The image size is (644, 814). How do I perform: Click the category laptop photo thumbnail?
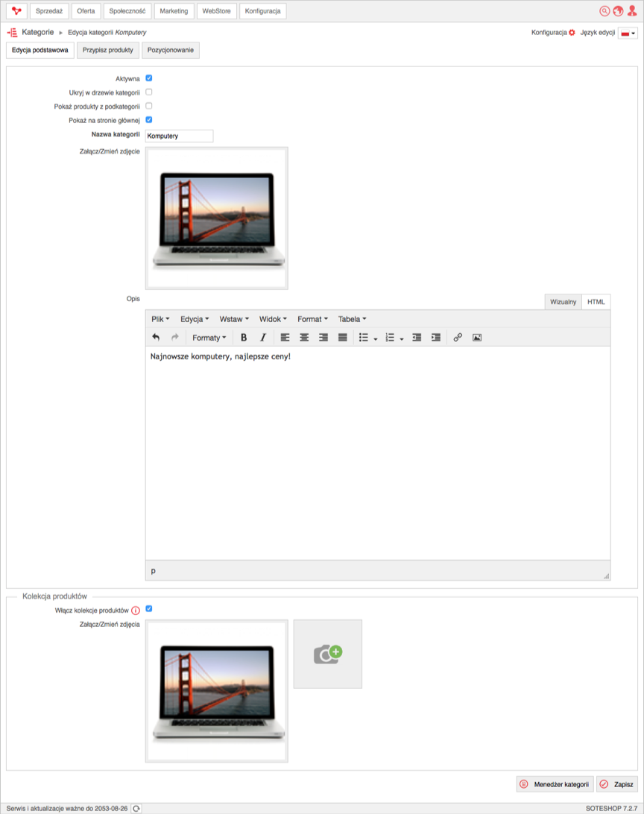(217, 218)
